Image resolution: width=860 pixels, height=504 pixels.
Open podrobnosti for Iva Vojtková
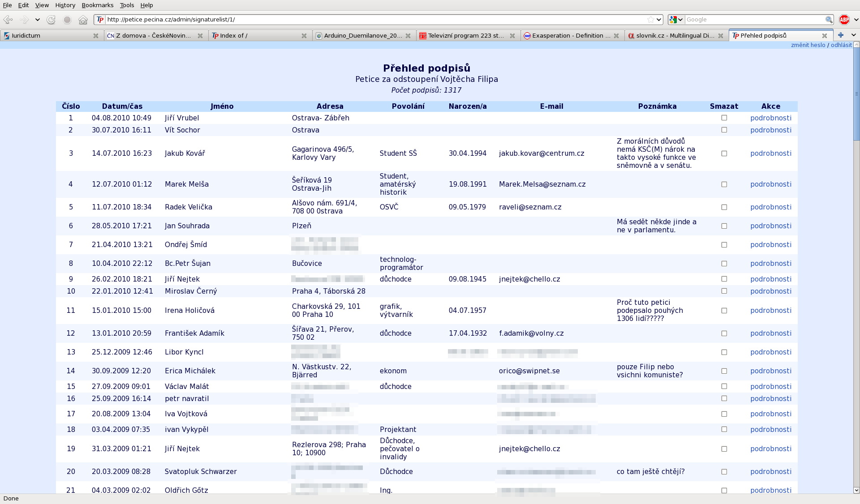tap(771, 414)
